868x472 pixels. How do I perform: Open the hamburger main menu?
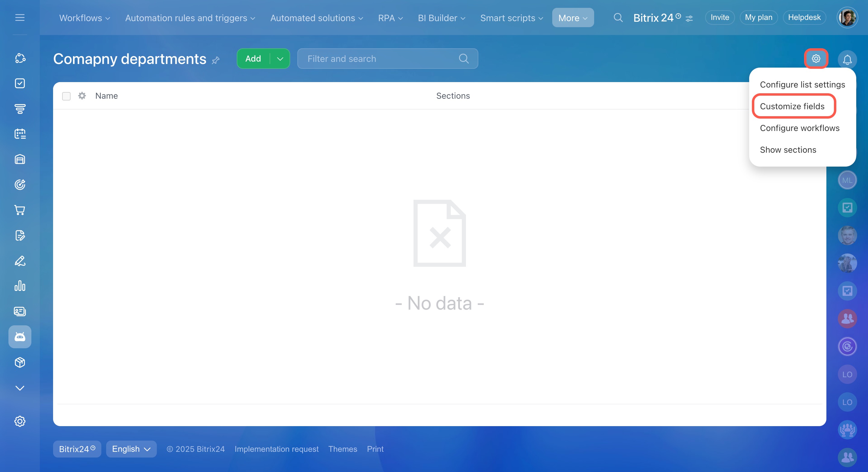tap(20, 18)
